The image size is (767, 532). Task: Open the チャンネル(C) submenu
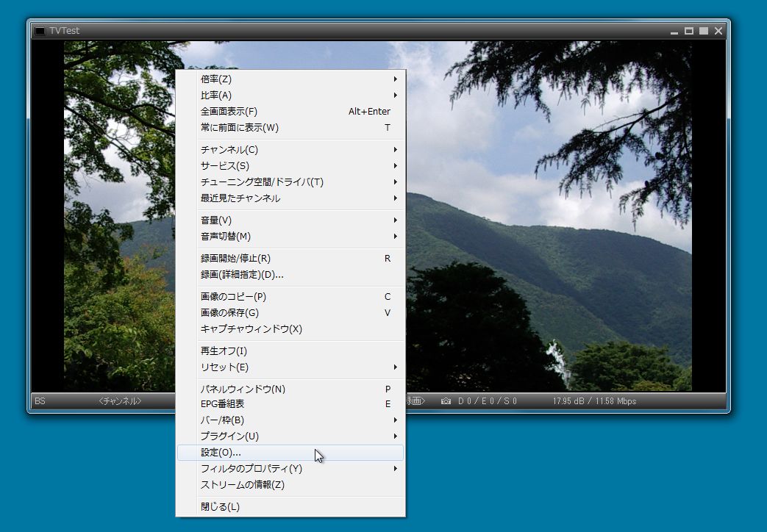point(290,150)
